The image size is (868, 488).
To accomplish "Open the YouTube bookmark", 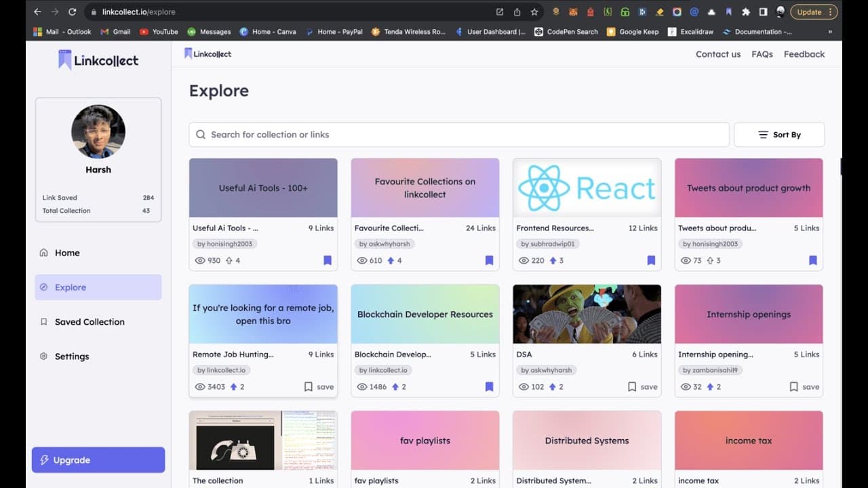I will point(159,32).
